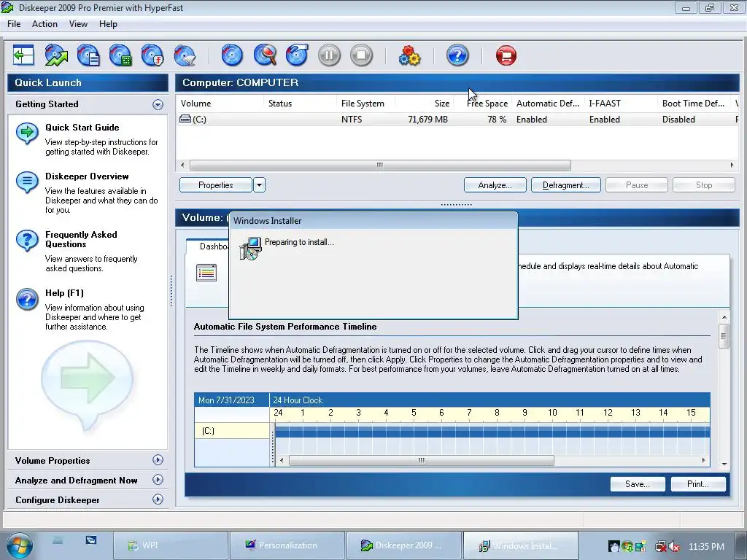The image size is (747, 560).
Task: Click the red shopping cart toolbar icon
Action: pos(506,55)
